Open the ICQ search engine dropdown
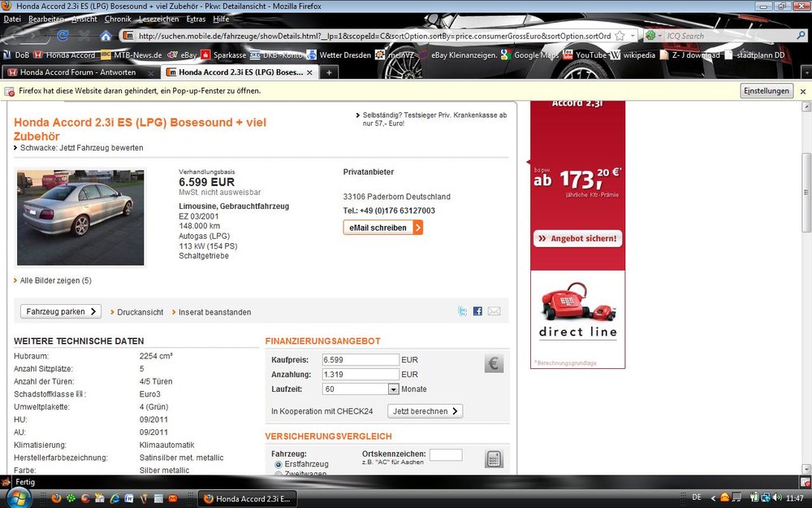This screenshot has width=812, height=508. tap(652, 36)
